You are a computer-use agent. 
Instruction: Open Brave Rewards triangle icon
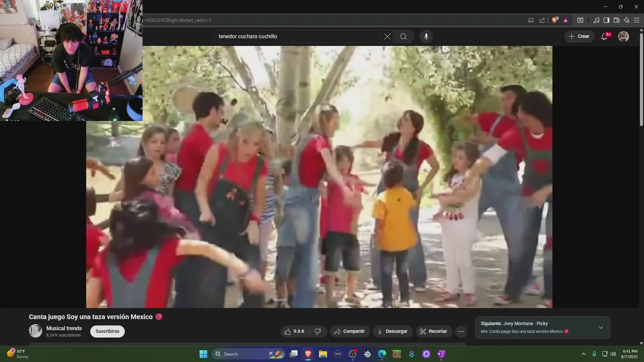(x=566, y=20)
